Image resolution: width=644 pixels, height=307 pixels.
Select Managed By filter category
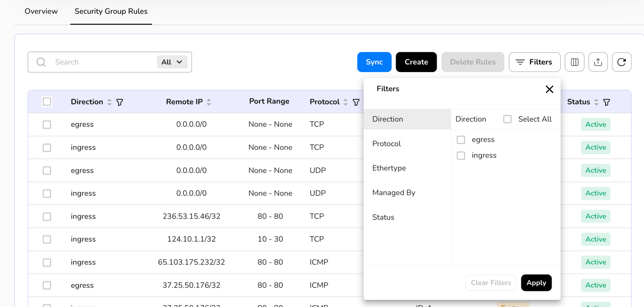393,193
